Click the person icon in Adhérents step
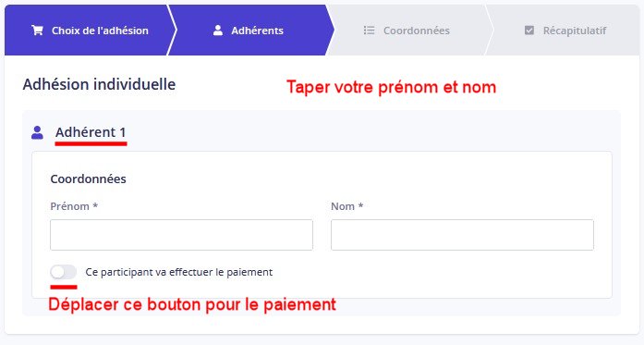644x345 pixels. tap(218, 31)
